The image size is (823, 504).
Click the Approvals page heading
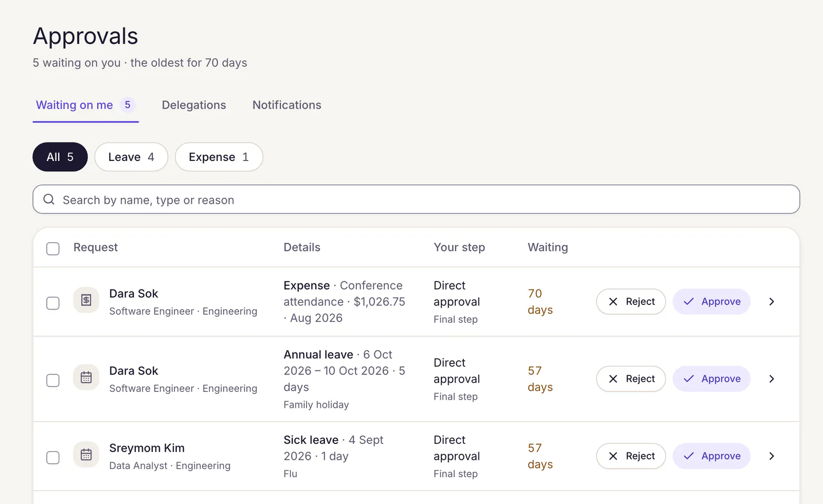point(85,36)
